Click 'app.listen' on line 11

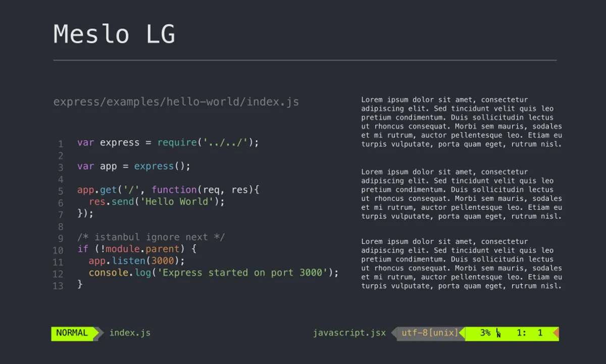[117, 261]
